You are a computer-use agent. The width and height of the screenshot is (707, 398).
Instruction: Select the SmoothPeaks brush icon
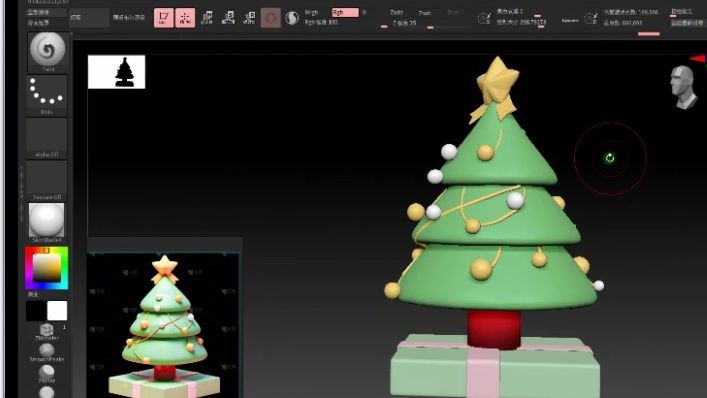tap(46, 352)
